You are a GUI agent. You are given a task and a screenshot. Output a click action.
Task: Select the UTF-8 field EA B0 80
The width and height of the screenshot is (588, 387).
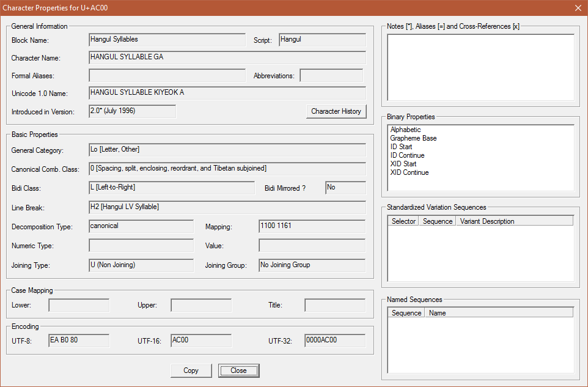click(79, 341)
